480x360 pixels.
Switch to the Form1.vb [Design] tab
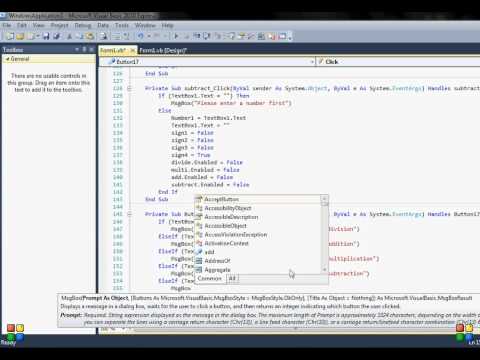click(x=163, y=50)
